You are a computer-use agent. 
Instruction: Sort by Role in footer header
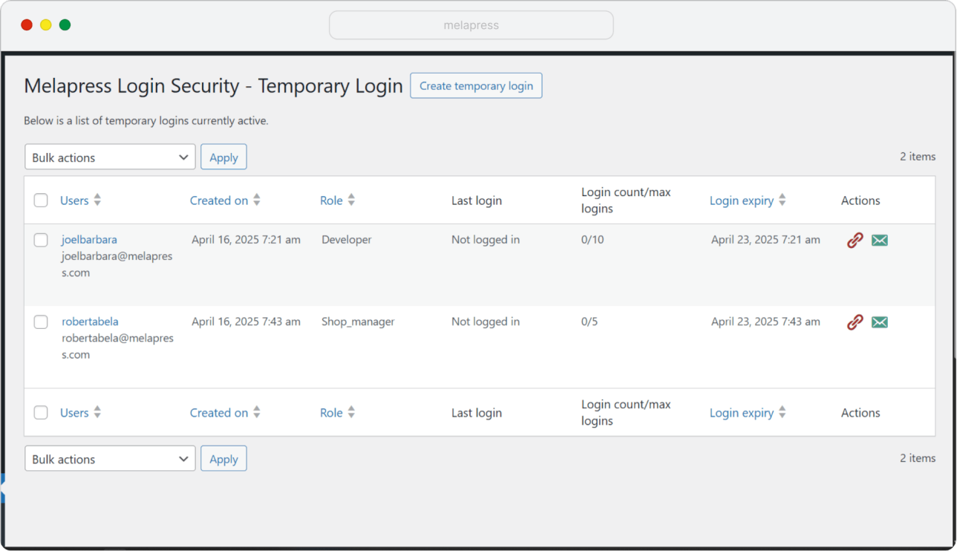click(x=331, y=413)
